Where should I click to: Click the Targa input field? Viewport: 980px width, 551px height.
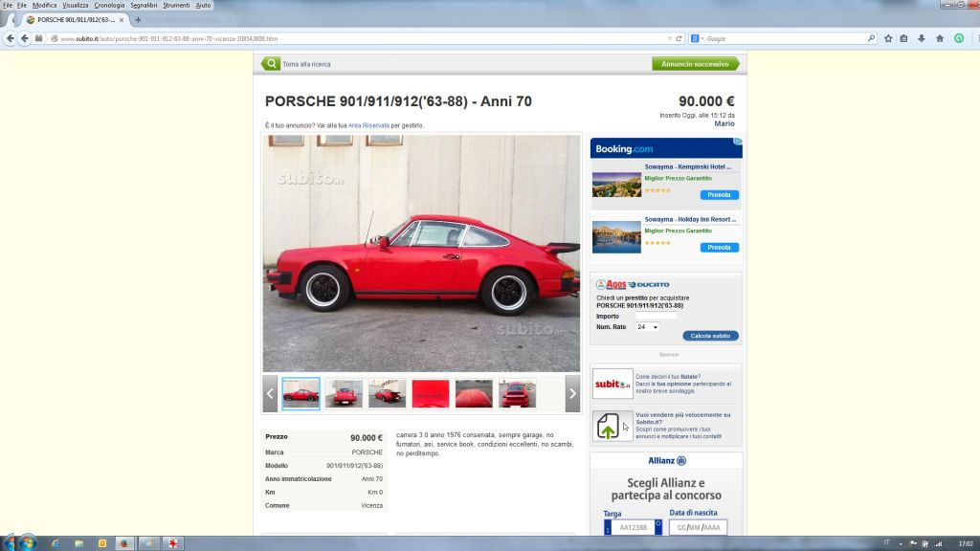[633, 527]
